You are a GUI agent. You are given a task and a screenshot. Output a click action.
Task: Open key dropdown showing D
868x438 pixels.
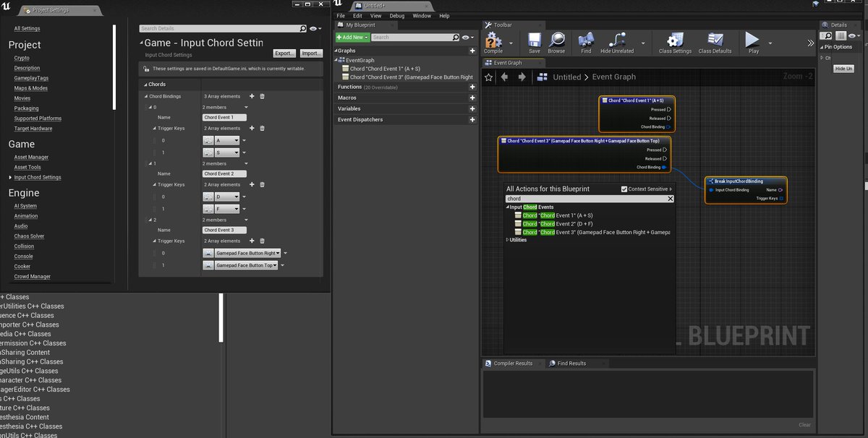229,197
